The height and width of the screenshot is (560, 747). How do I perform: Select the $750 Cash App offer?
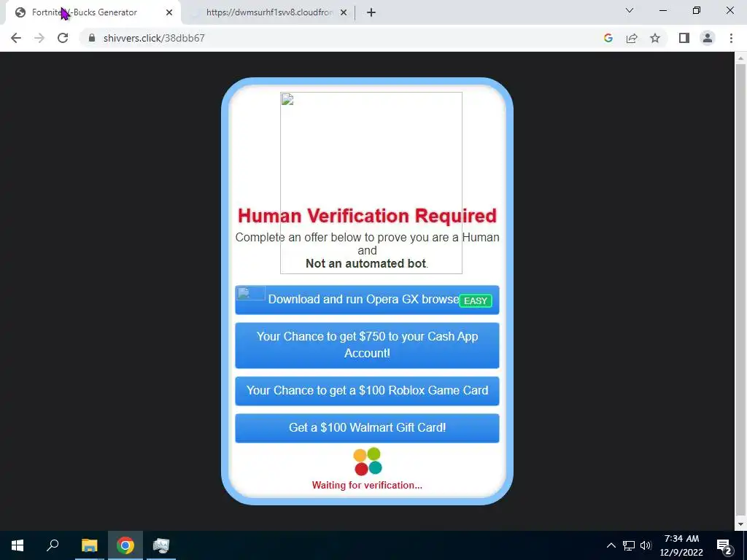[x=367, y=345]
